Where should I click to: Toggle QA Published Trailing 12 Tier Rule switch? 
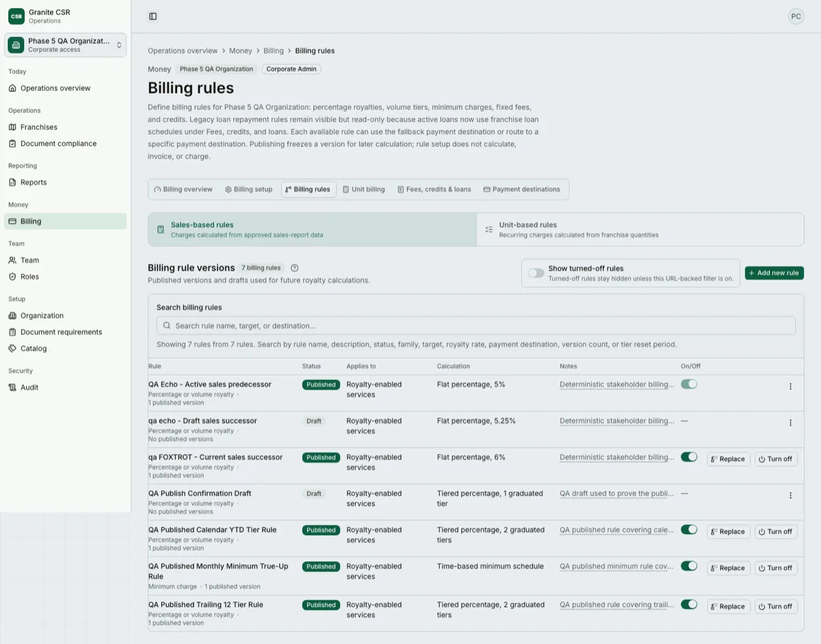pyautogui.click(x=689, y=604)
